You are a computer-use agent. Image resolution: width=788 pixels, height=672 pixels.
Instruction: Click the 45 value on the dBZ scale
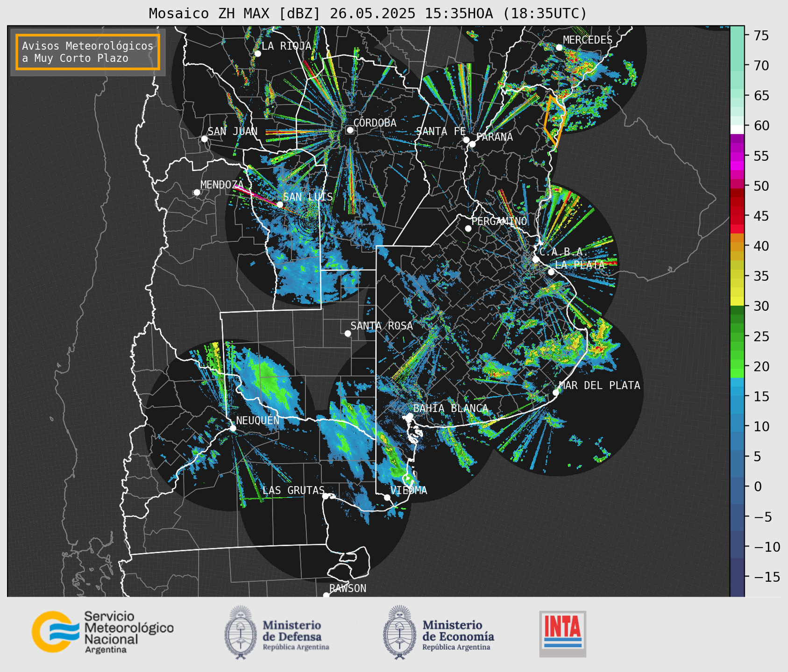tap(761, 216)
